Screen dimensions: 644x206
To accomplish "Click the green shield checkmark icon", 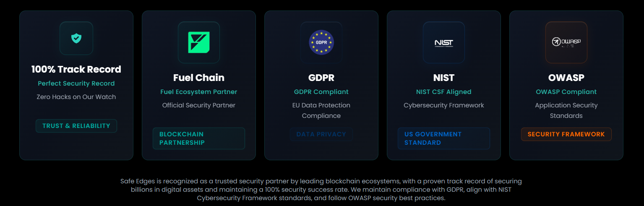I will [76, 38].
